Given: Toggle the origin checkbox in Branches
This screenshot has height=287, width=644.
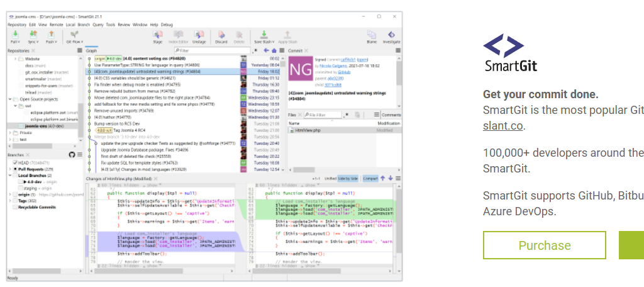Looking at the screenshot, I should [15, 194].
